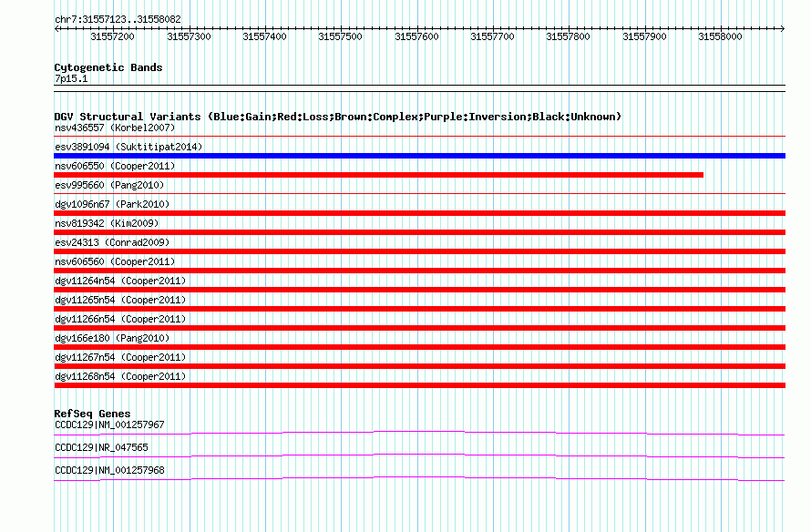Click the 7p15.1 band label

pos(71,78)
